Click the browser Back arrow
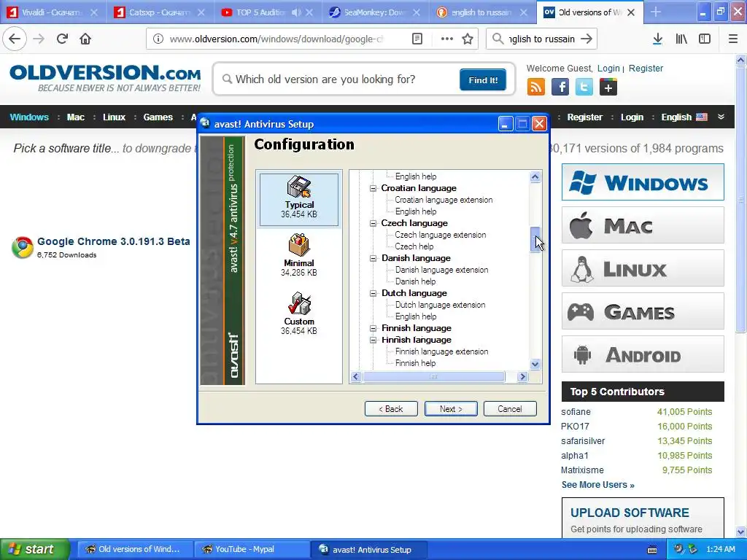Image resolution: width=747 pixels, height=560 pixels. pos(15,39)
